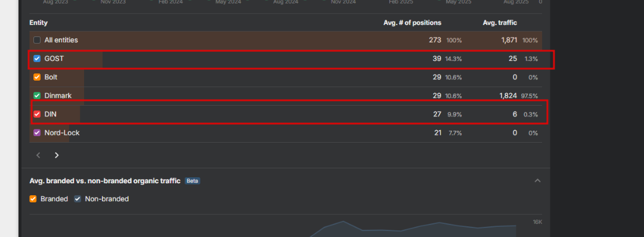Select the All entities label
644x237 pixels.
click(x=61, y=41)
